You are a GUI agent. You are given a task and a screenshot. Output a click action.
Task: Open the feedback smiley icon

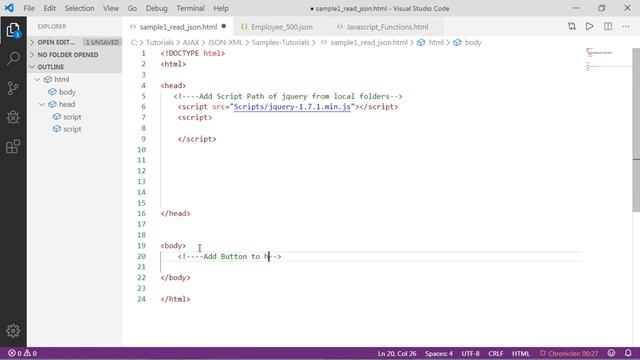[611, 353]
